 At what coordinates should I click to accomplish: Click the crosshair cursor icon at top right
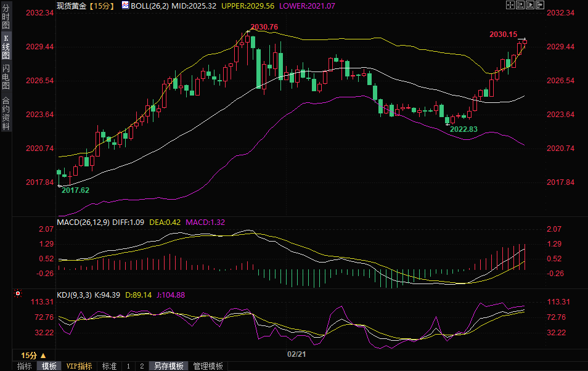point(510,5)
